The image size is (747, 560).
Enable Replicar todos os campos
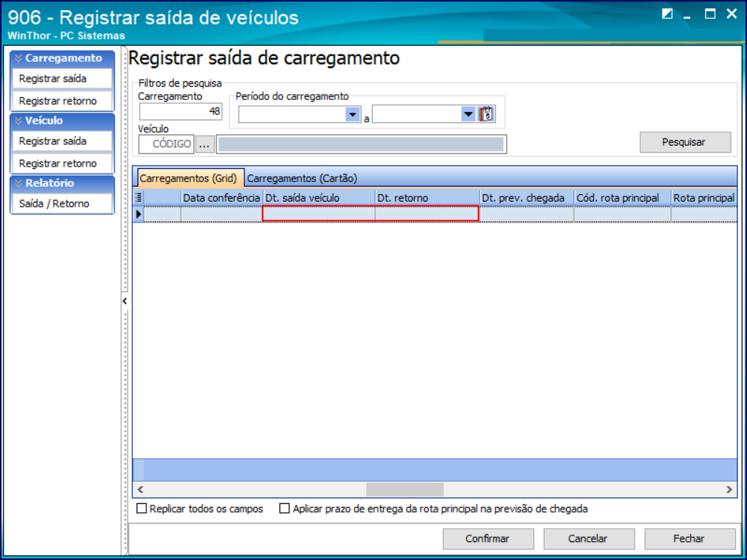(141, 508)
